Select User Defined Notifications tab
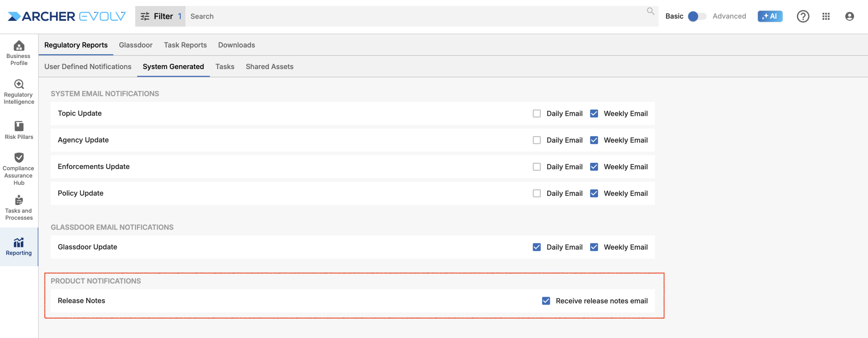This screenshot has height=338, width=868. coord(88,67)
